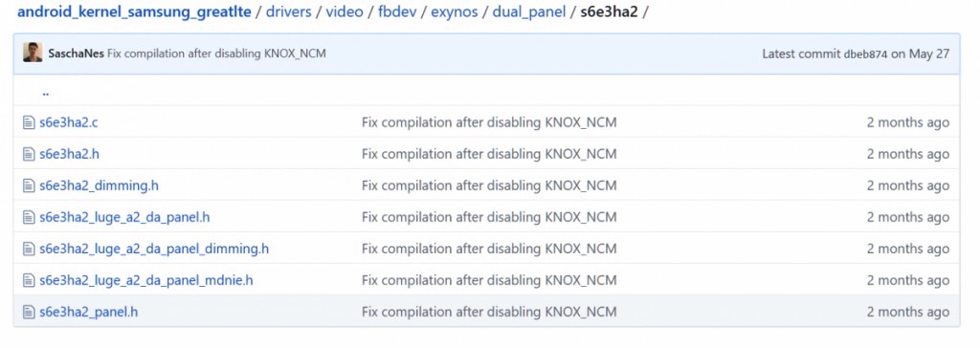
Task: Open commit message on s6e3ha2_dimming.h row
Action: click(x=489, y=185)
